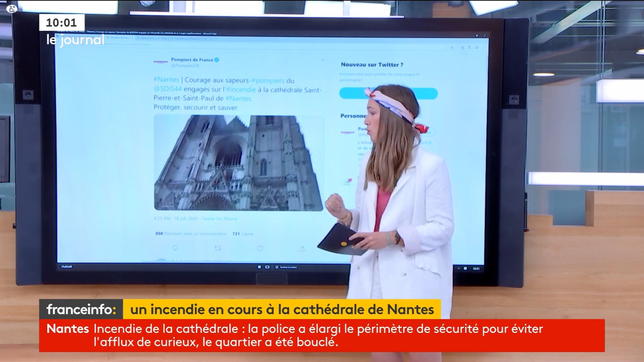Screen dimensions: 644x362
Task: Expand the tweet options chevron
Action: pos(323,60)
